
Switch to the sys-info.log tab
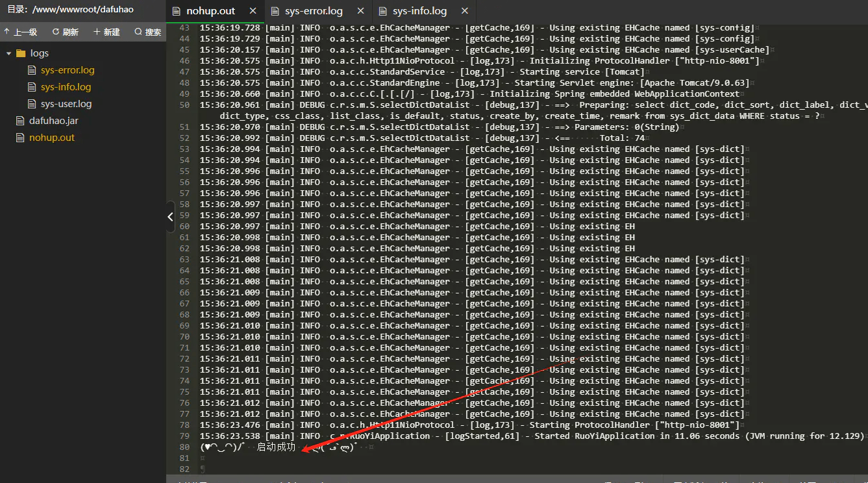point(419,11)
